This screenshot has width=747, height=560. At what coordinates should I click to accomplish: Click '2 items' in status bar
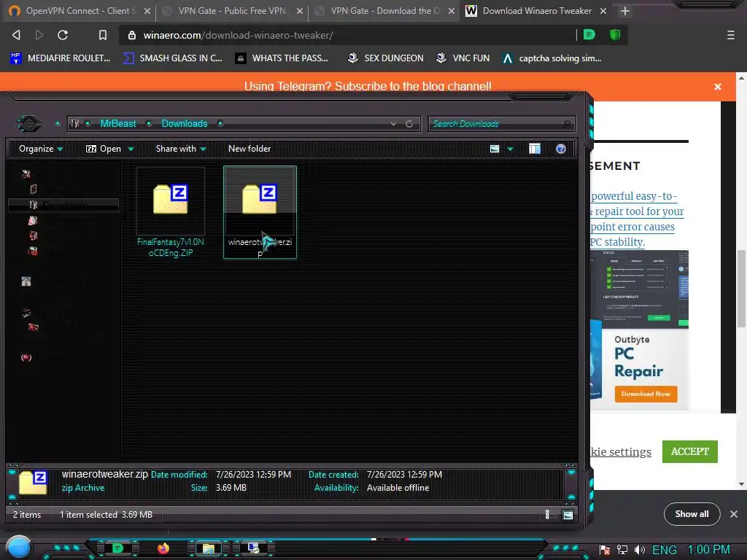click(27, 514)
